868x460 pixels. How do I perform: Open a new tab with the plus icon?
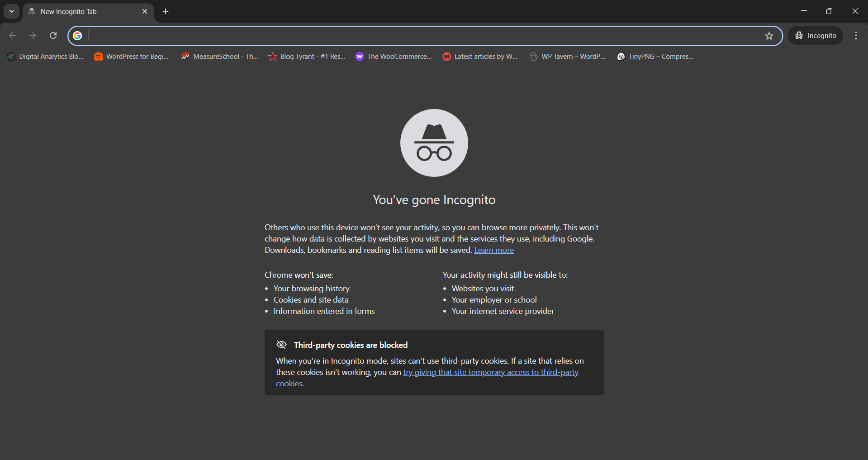(x=165, y=11)
